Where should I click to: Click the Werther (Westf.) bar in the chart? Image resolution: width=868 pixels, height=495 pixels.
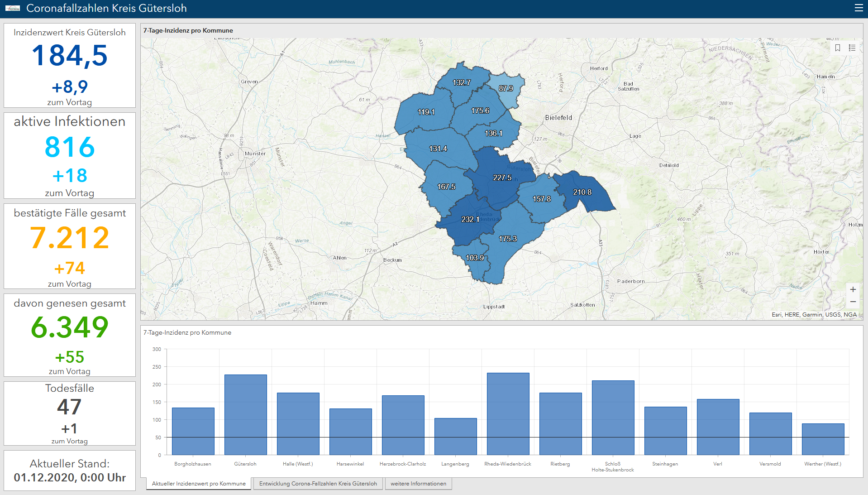tap(823, 439)
